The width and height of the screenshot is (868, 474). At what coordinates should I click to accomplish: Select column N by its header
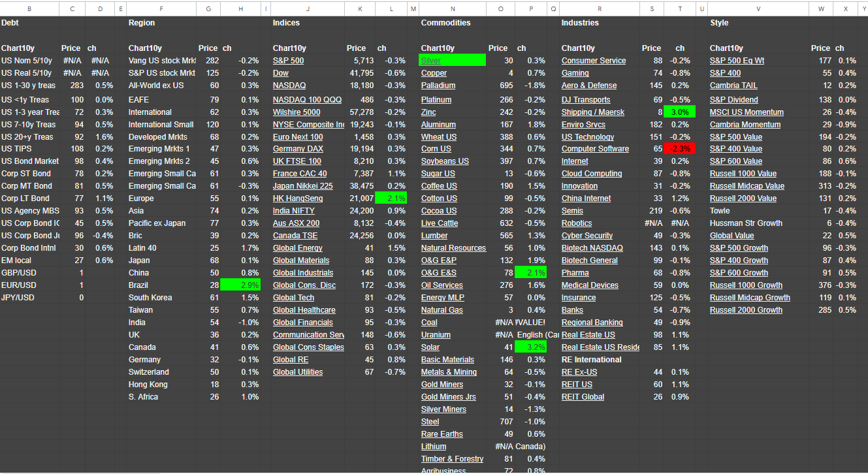(453, 8)
